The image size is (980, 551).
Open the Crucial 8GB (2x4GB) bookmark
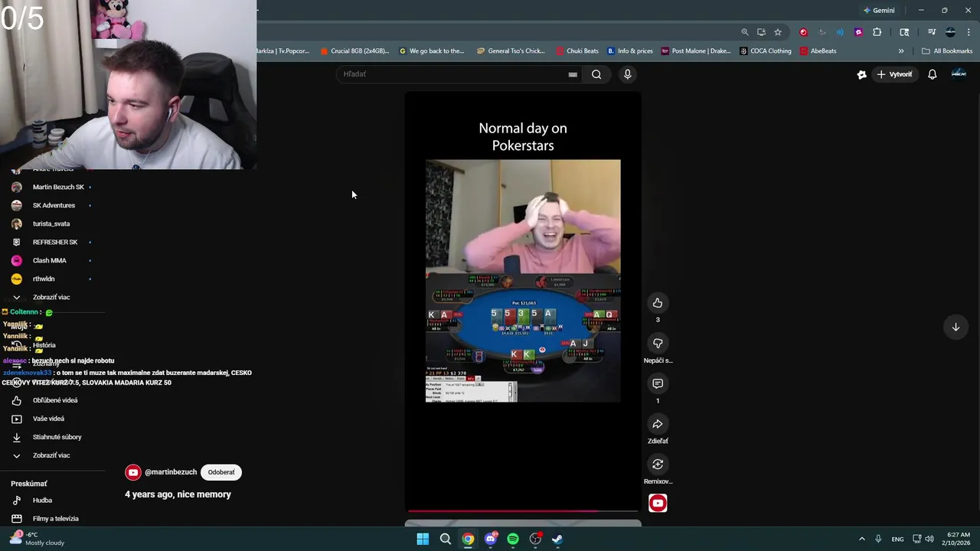tap(354, 51)
